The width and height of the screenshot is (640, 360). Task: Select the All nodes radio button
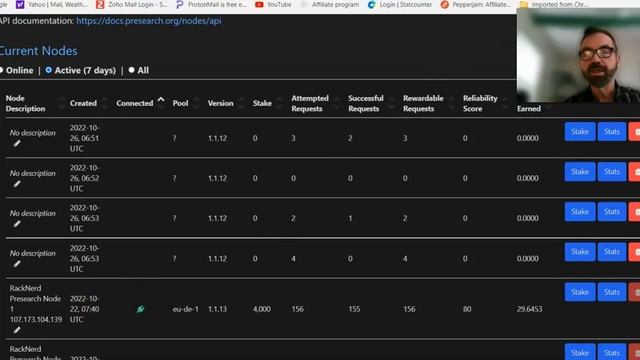pos(131,70)
